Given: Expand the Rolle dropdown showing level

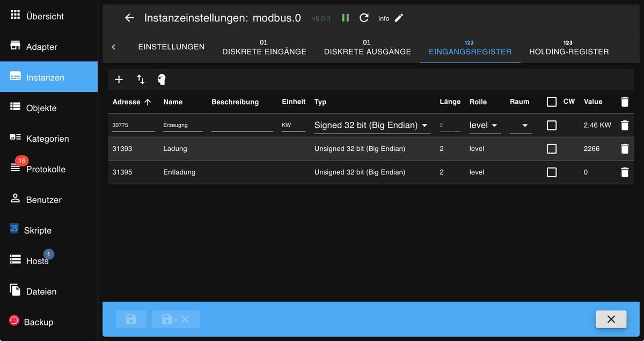Looking at the screenshot, I should pyautogui.click(x=485, y=125).
